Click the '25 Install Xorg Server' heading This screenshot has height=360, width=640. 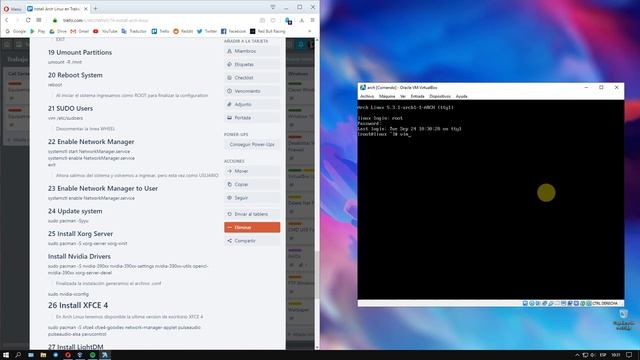coord(80,233)
